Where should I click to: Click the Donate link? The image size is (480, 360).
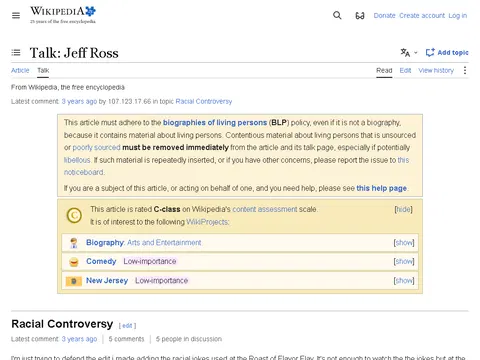coord(384,15)
